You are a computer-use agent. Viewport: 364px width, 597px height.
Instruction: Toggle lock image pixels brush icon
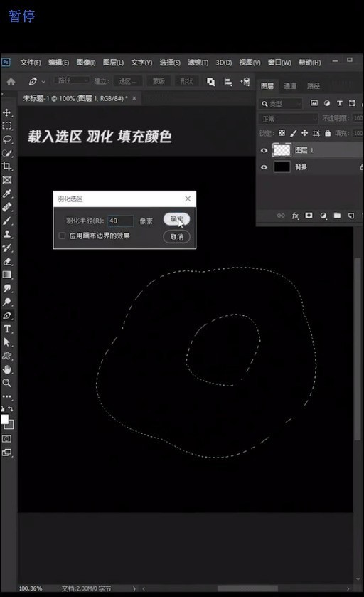(x=293, y=133)
